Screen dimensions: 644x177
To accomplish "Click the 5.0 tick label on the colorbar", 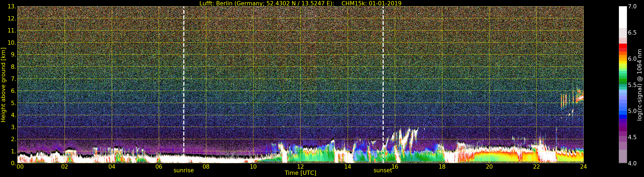I will click(632, 111).
